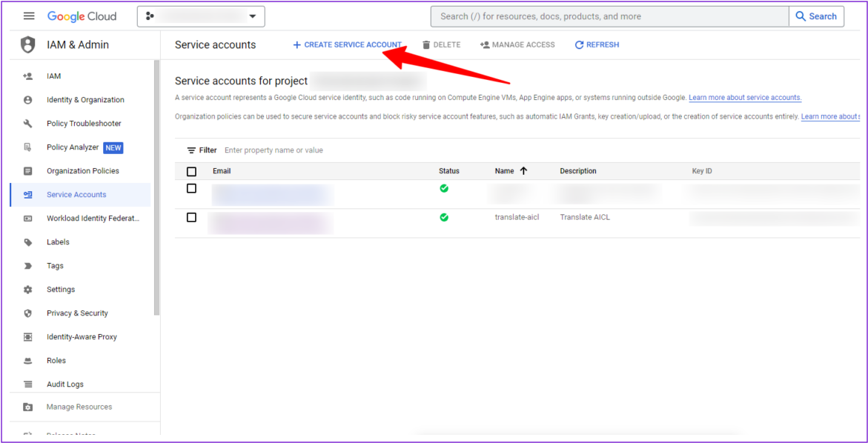
Task: Select Policy Analyzer in sidebar
Action: 73,147
